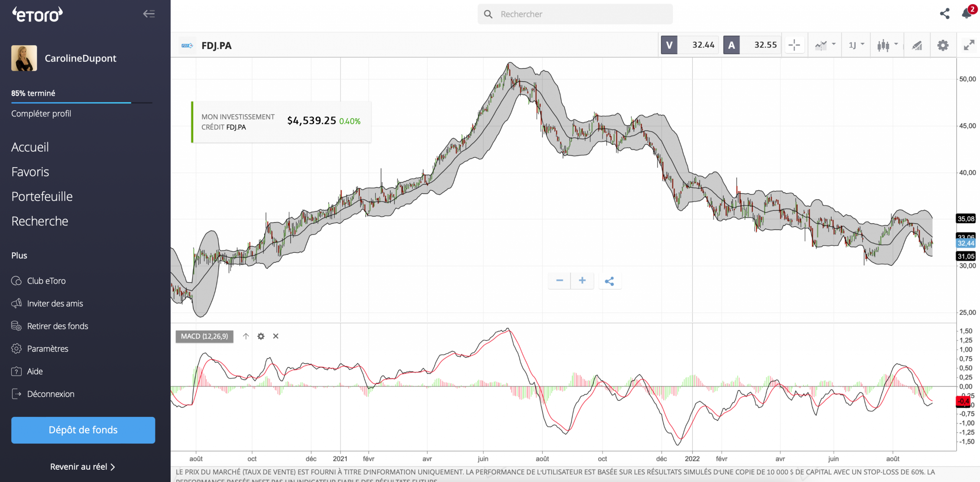Open Portefeuille in the sidebar
The height and width of the screenshot is (482, 980).
[x=42, y=196]
